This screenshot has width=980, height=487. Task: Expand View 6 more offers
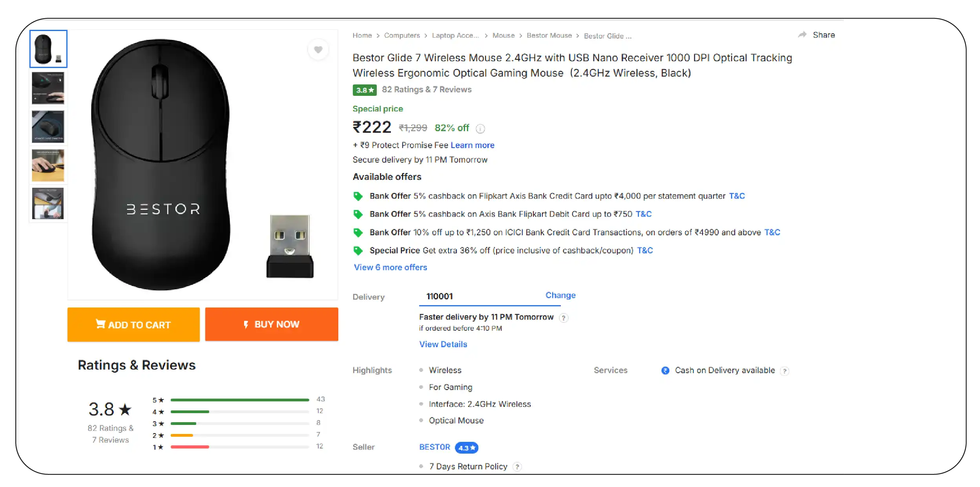[x=390, y=267]
